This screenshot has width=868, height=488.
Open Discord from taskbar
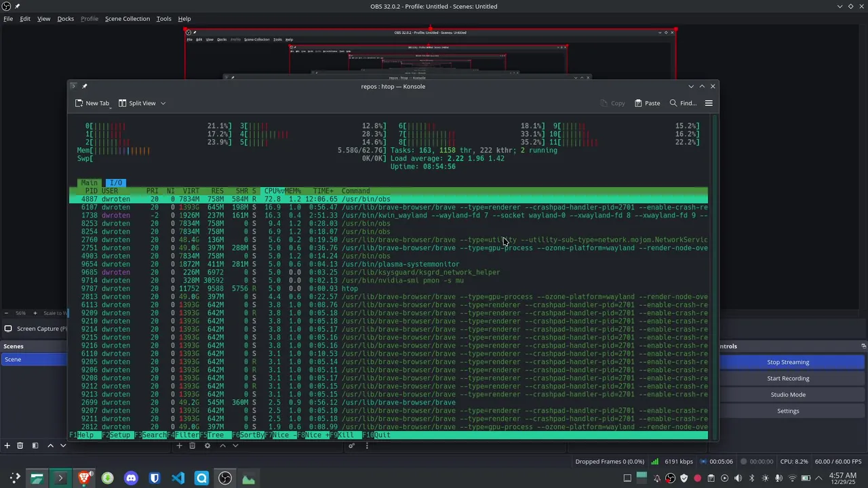point(131,479)
